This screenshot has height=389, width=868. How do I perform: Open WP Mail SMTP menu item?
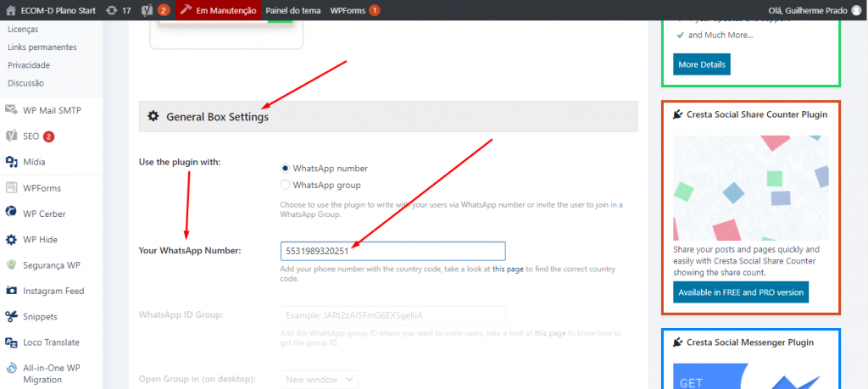52,110
